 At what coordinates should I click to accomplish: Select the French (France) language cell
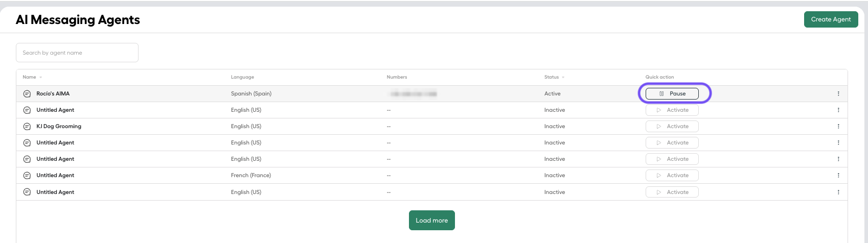251,175
